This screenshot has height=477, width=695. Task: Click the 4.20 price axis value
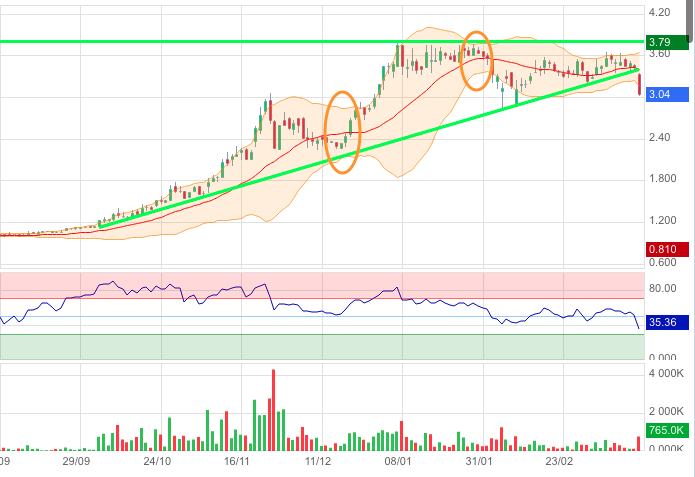click(660, 12)
